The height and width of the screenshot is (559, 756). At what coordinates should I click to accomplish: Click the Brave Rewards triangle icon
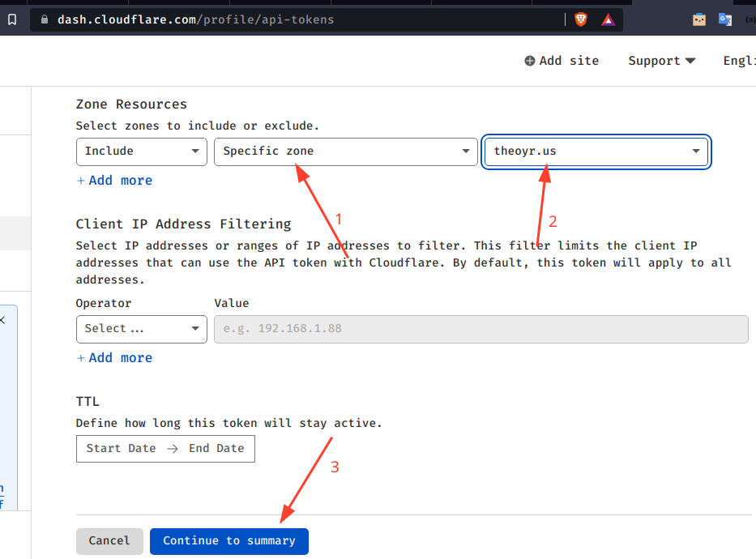pyautogui.click(x=608, y=20)
